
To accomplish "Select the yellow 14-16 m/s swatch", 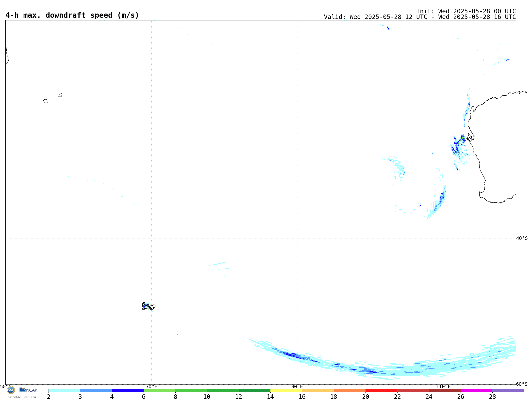I will pos(286,391).
